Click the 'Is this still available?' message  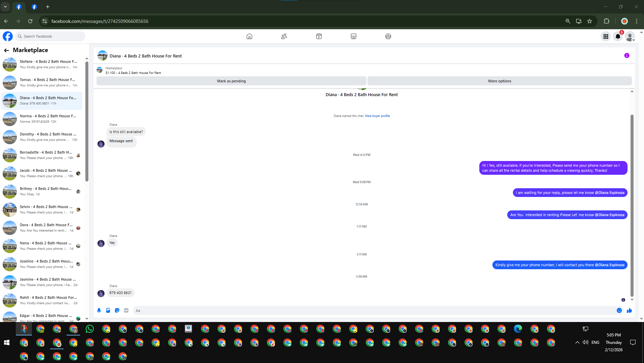pyautogui.click(x=126, y=132)
